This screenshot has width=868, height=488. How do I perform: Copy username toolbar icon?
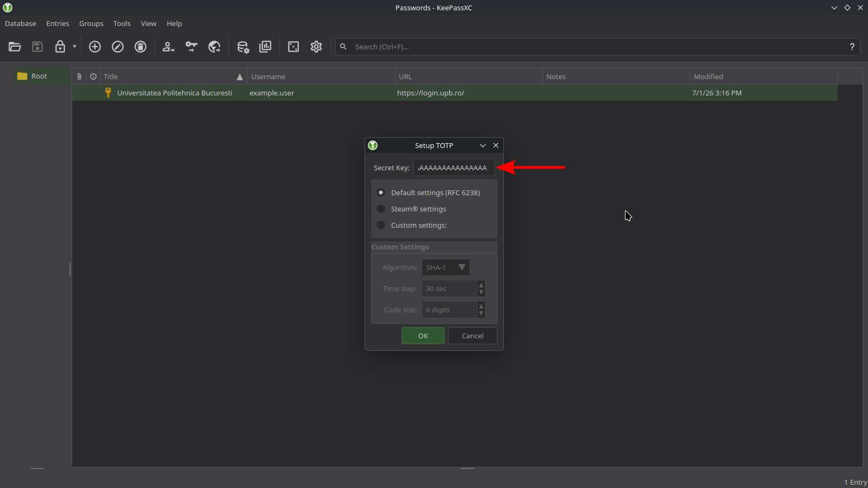point(169,47)
